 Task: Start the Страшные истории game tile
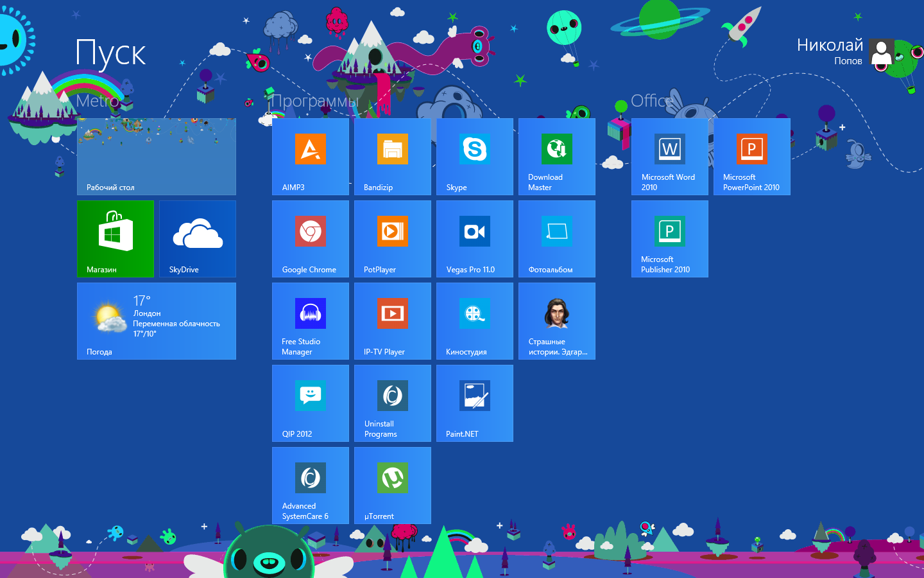[557, 321]
